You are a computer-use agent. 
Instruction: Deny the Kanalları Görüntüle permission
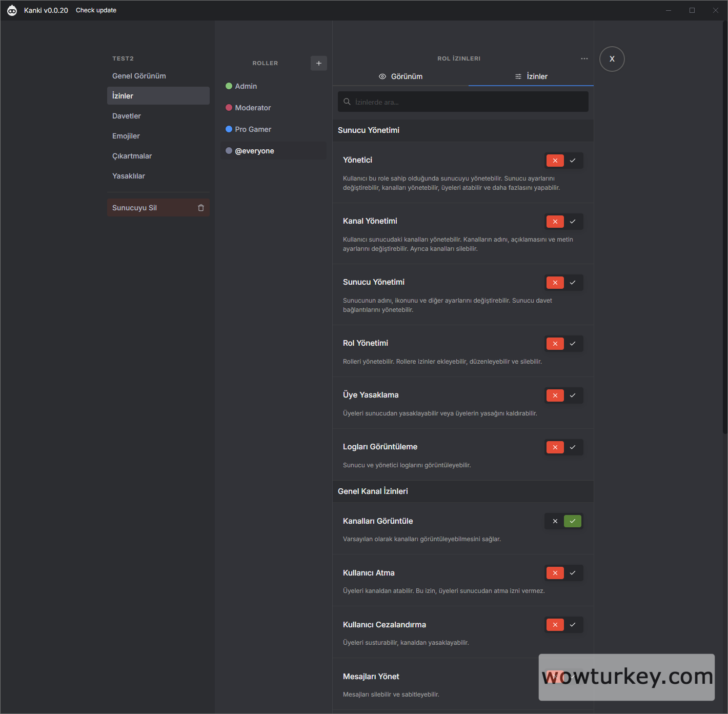click(x=555, y=521)
